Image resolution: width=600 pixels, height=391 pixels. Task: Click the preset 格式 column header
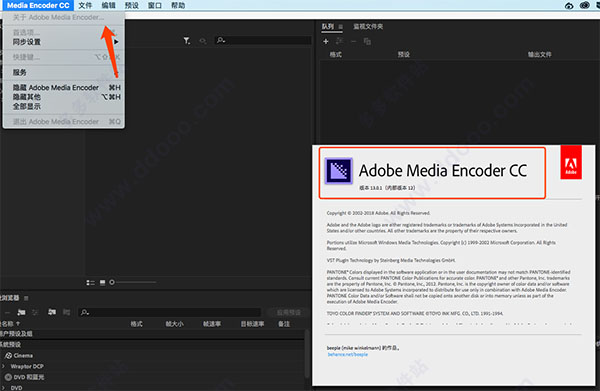pyautogui.click(x=137, y=324)
